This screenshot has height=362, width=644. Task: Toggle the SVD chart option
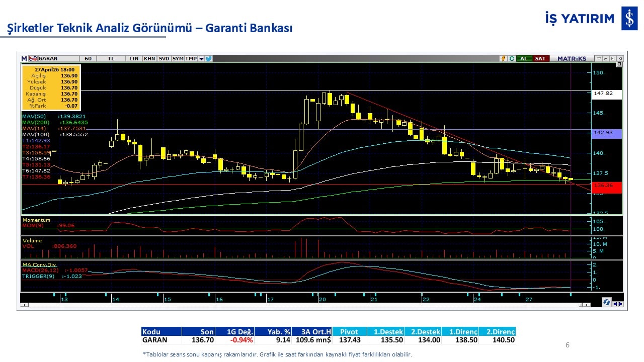(164, 58)
